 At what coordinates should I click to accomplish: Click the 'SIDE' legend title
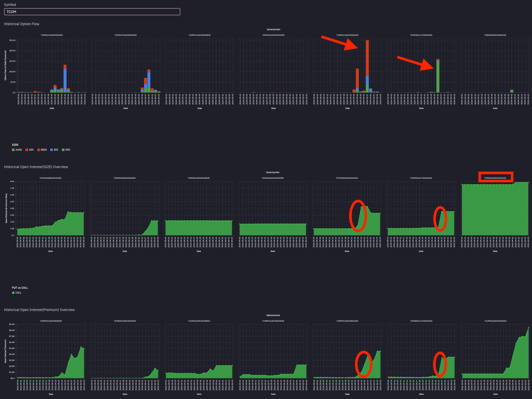pyautogui.click(x=15, y=145)
